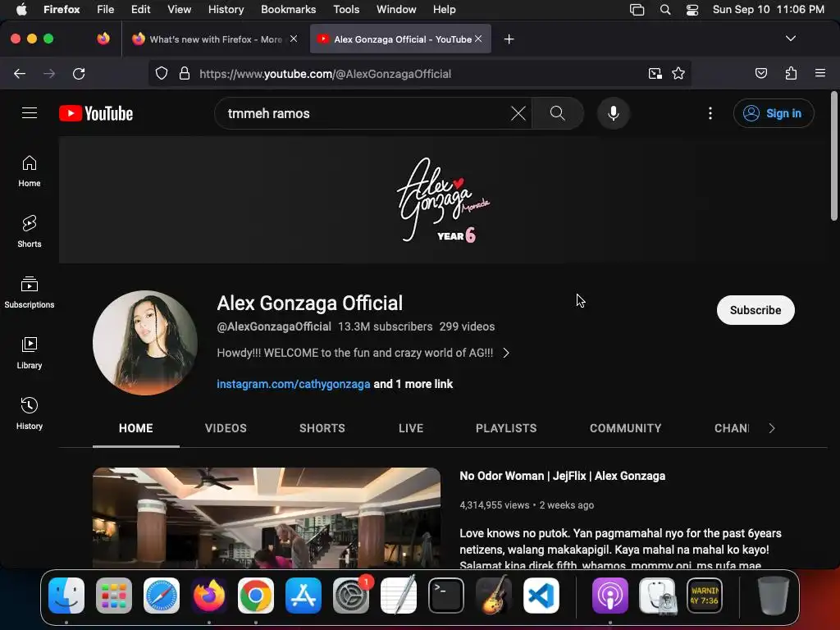The height and width of the screenshot is (630, 840).
Task: Close the What's new with Firefox tab
Action: (x=294, y=39)
